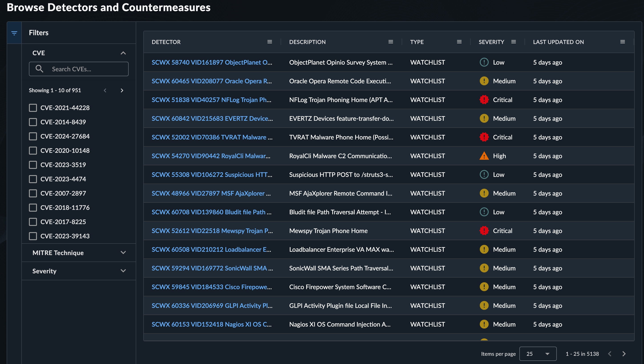Check the CVE-2014-8439 filter
Image resolution: width=644 pixels, height=364 pixels.
click(33, 122)
